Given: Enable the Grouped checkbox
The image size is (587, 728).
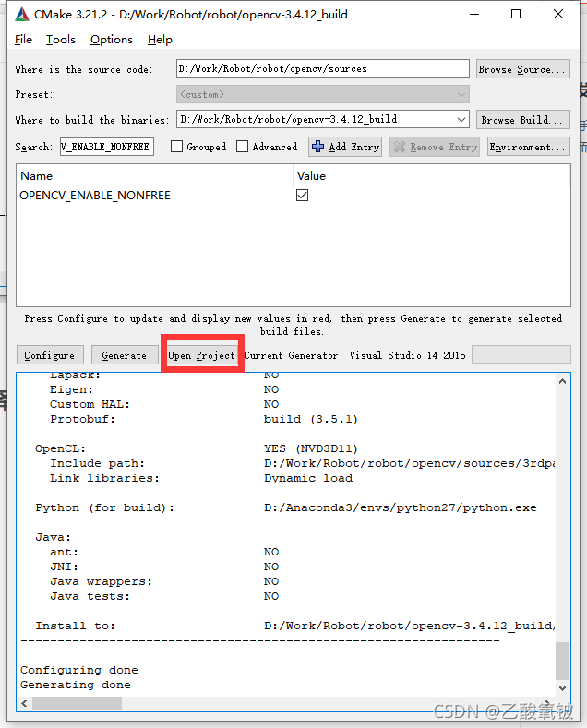Looking at the screenshot, I should pos(176,147).
